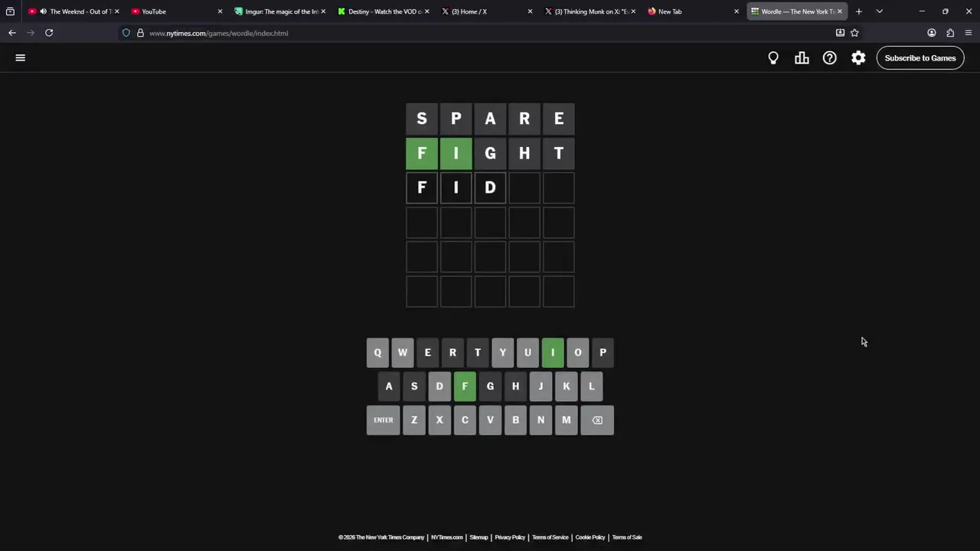Open the NYTimes.com footer link
The width and height of the screenshot is (980, 551).
pos(447,537)
